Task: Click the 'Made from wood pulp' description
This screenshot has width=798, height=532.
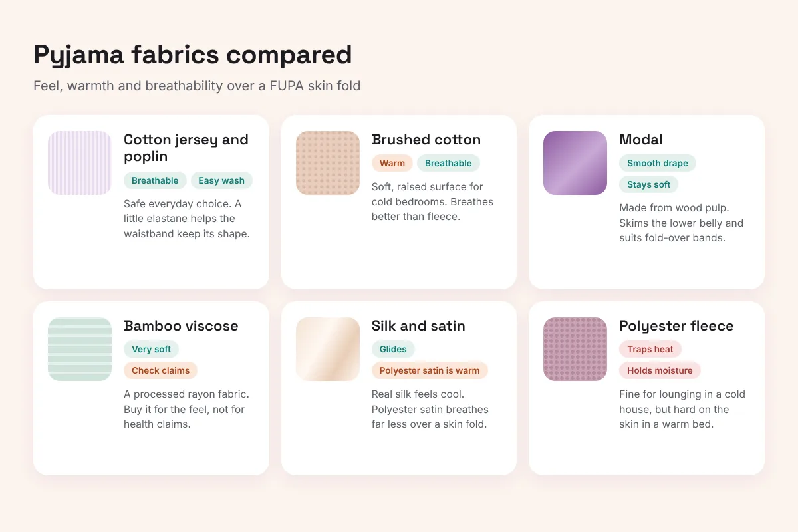Action: [x=681, y=223]
